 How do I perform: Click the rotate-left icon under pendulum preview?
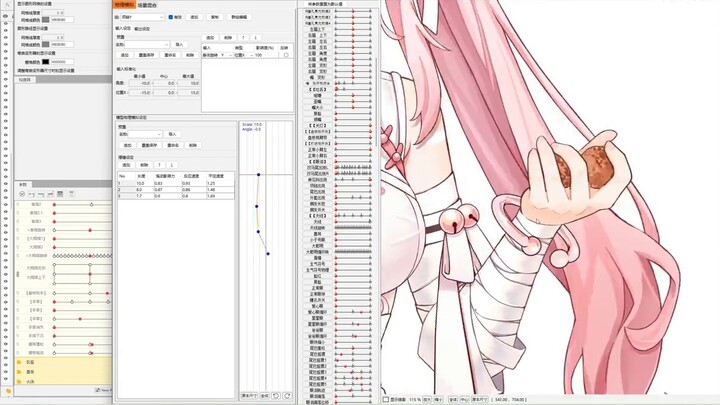point(276,395)
